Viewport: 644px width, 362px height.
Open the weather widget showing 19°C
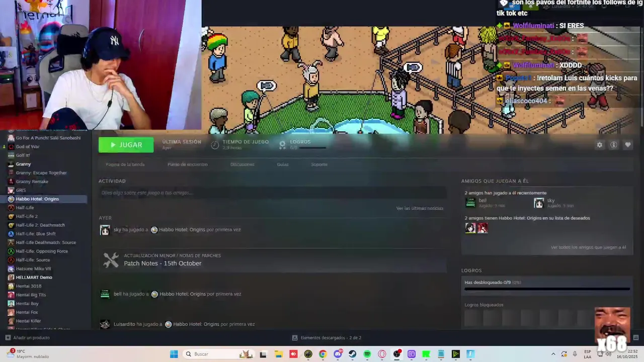point(28,354)
